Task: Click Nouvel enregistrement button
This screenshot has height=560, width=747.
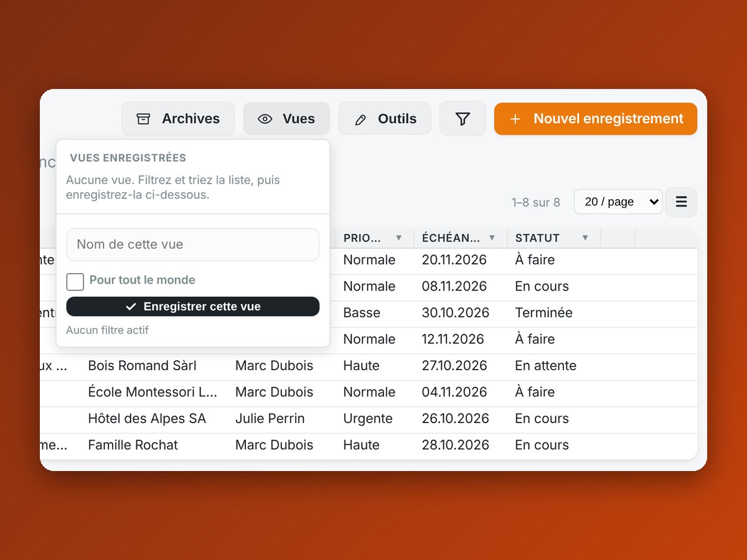Action: click(596, 118)
